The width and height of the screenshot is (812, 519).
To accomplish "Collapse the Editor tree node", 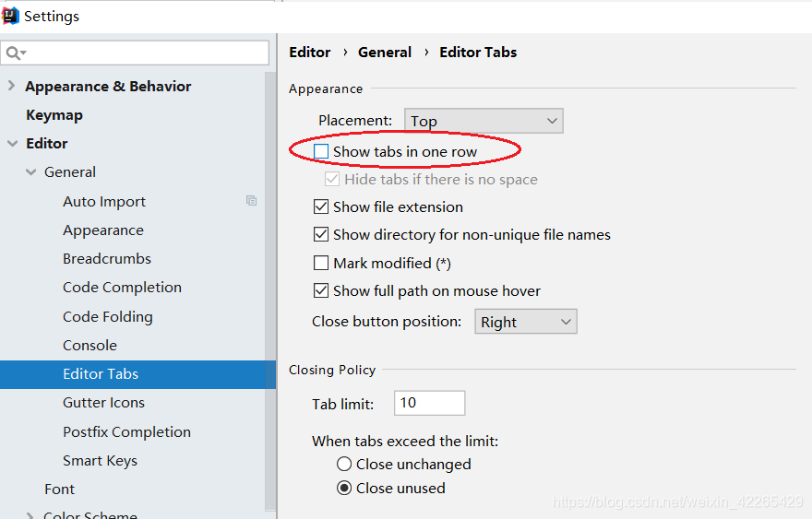I will [12, 143].
